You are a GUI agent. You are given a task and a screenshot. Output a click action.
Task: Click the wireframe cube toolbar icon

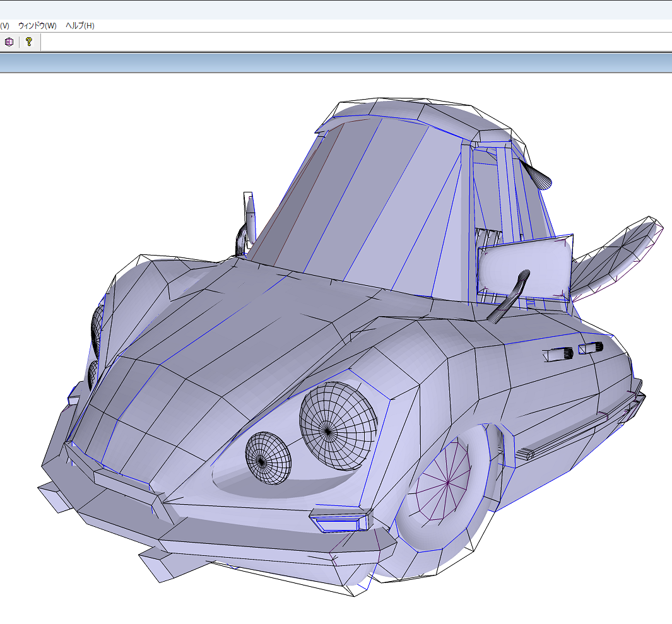click(x=9, y=42)
